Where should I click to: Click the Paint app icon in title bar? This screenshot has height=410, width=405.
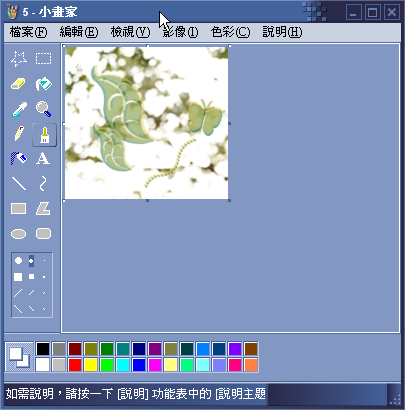tap(12, 12)
